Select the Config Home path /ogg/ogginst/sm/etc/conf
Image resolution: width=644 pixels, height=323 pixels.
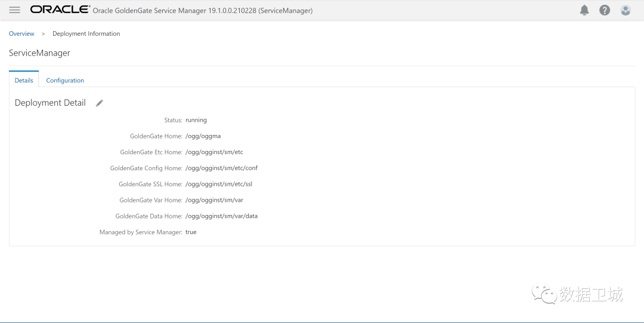pyautogui.click(x=221, y=168)
